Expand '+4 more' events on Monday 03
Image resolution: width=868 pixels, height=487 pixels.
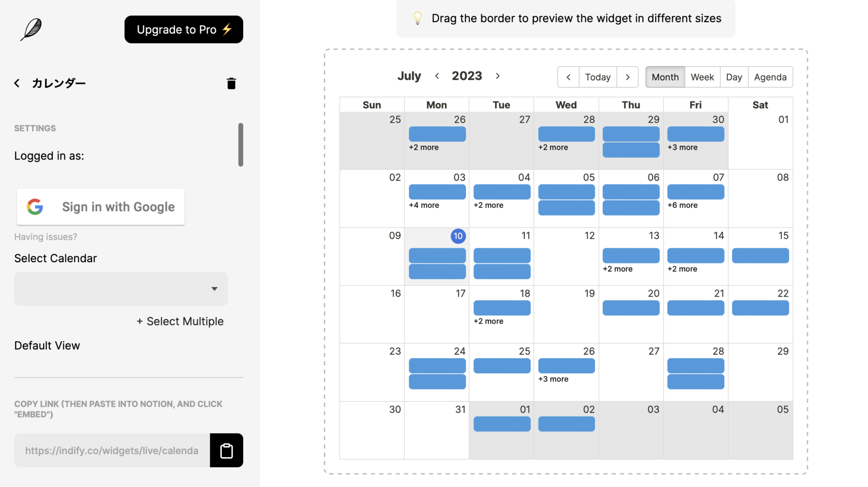(x=424, y=205)
